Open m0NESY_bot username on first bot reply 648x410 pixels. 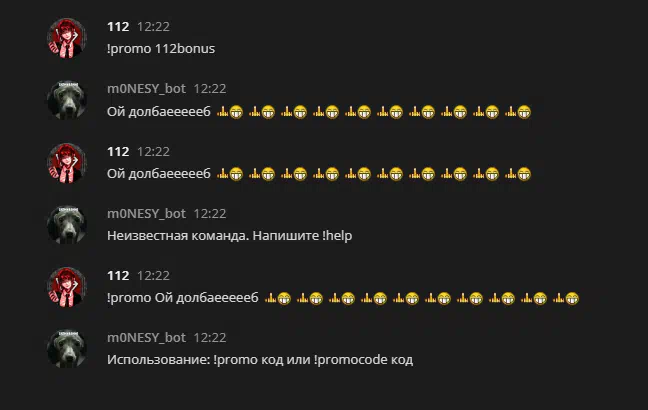pyautogui.click(x=146, y=89)
